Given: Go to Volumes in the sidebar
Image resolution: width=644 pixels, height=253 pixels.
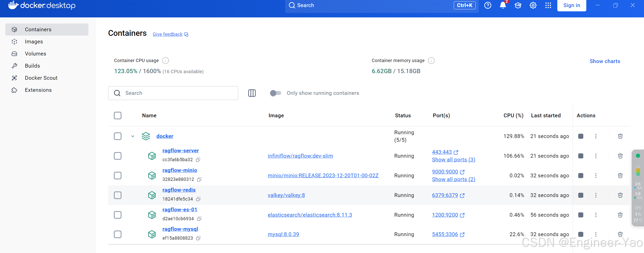Looking at the screenshot, I should pos(47,54).
